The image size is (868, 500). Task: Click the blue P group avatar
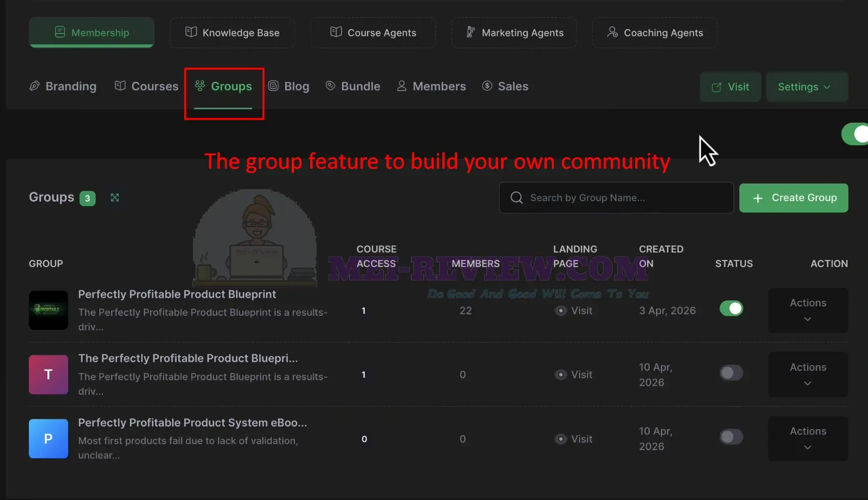[x=48, y=439]
